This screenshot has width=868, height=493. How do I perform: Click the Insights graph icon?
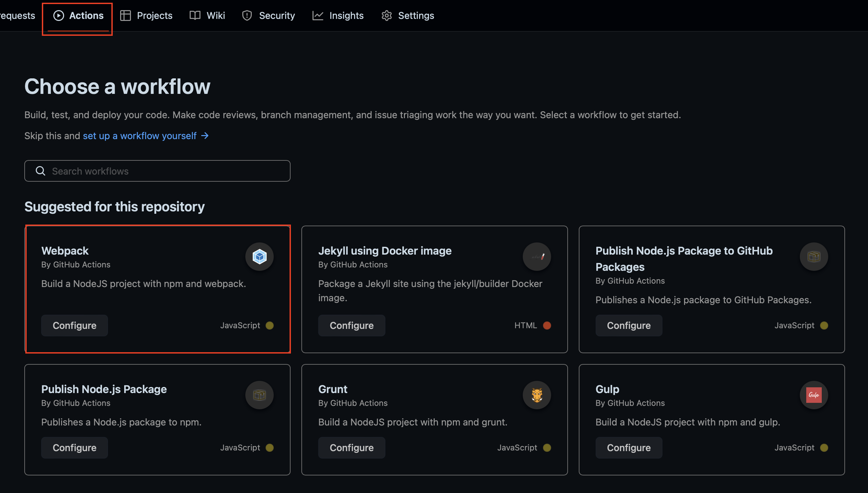coord(318,16)
